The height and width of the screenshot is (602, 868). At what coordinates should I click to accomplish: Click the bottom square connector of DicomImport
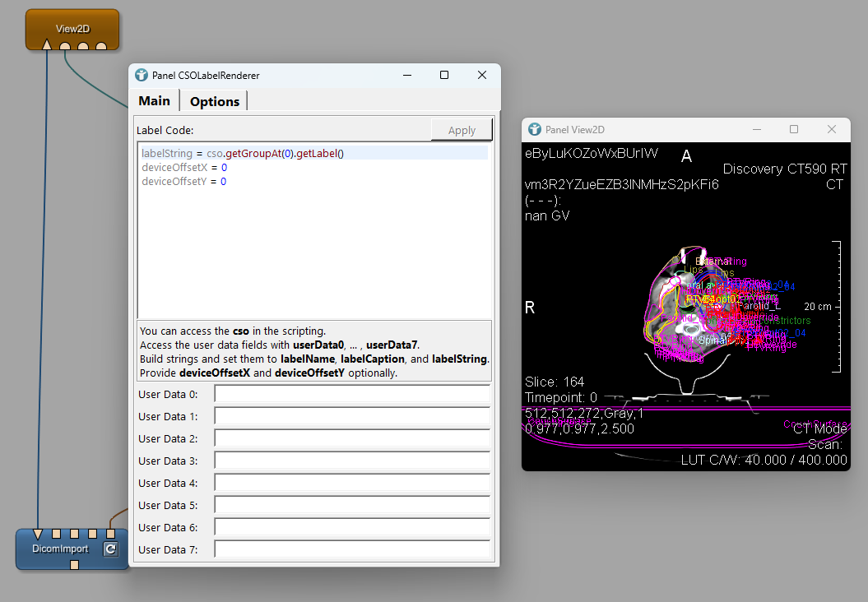(74, 565)
